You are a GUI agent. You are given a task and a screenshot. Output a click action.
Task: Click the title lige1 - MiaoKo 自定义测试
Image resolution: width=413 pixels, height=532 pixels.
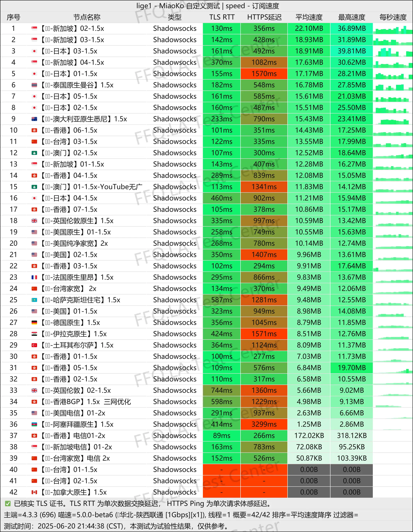(x=178, y=6)
